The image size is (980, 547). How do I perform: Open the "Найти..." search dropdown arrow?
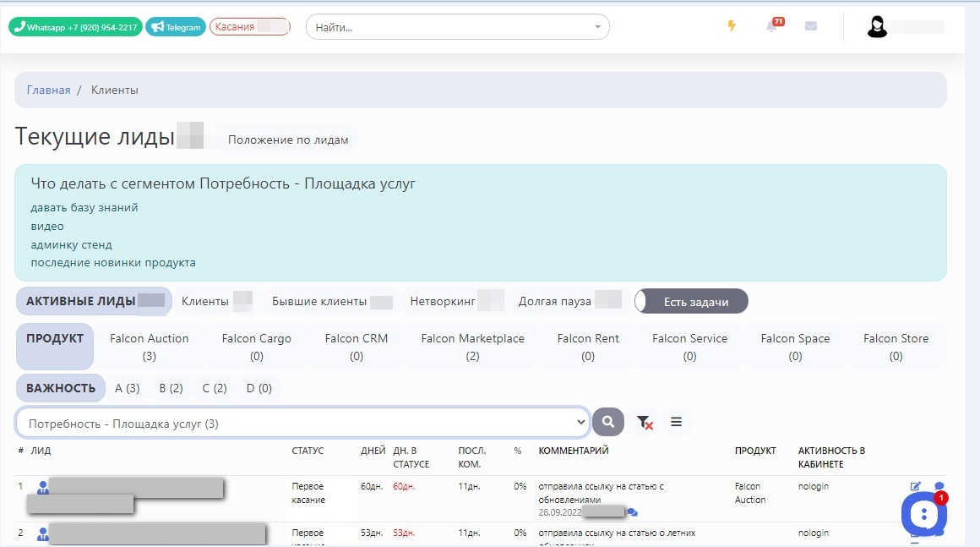(597, 27)
